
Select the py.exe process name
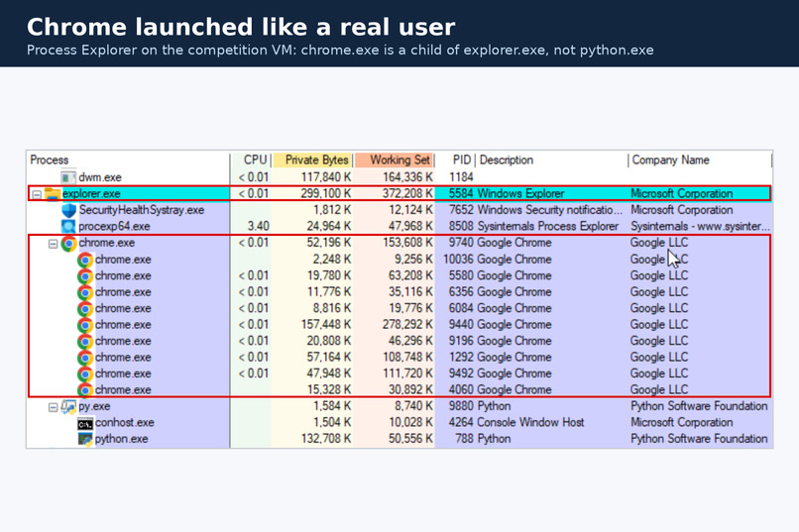[x=94, y=406]
